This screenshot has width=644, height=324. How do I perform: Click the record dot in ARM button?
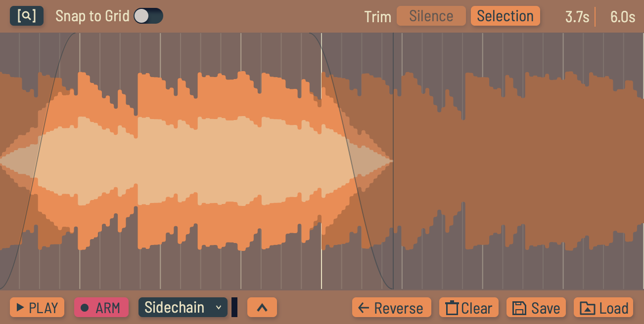[x=85, y=308]
